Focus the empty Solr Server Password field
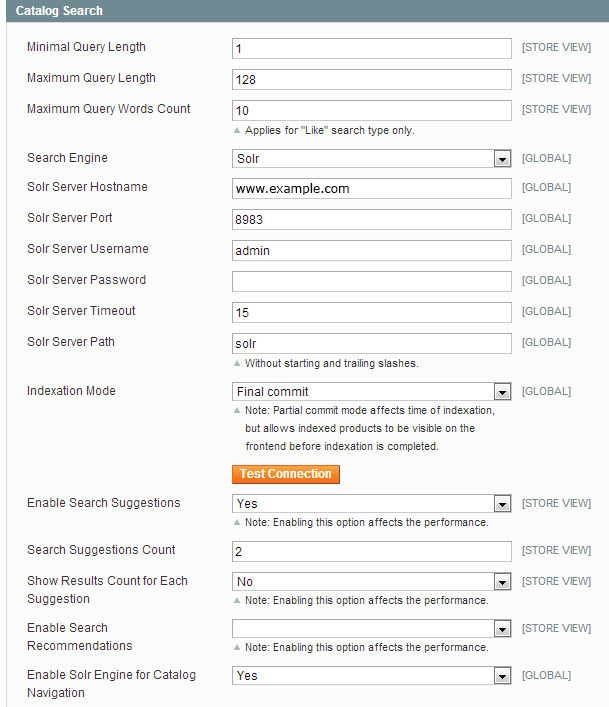 pos(371,281)
